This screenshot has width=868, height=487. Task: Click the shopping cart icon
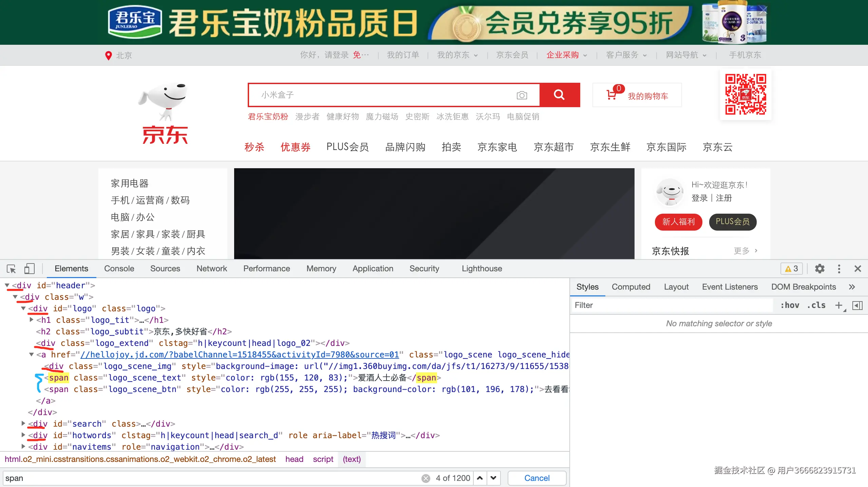click(x=611, y=95)
